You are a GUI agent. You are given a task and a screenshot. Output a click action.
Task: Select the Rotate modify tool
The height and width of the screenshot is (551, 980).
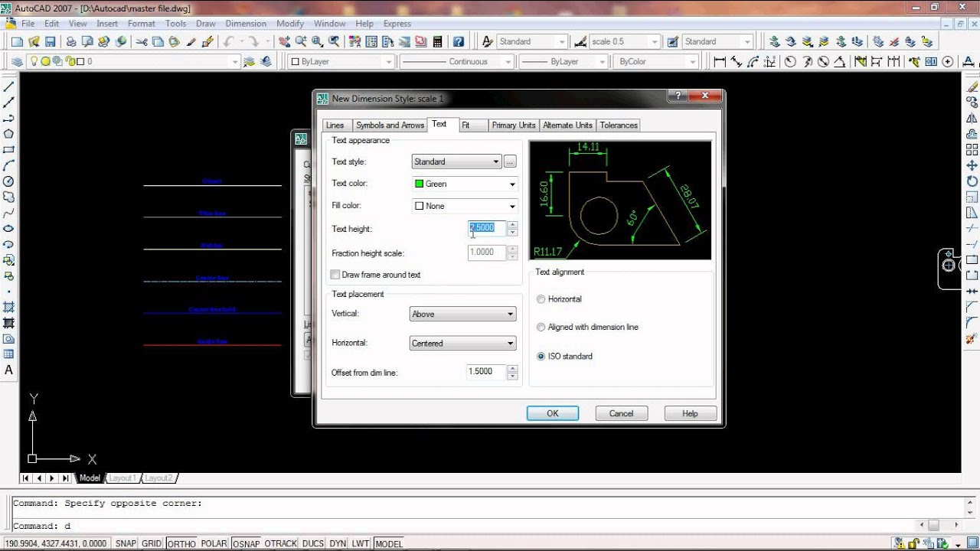972,181
